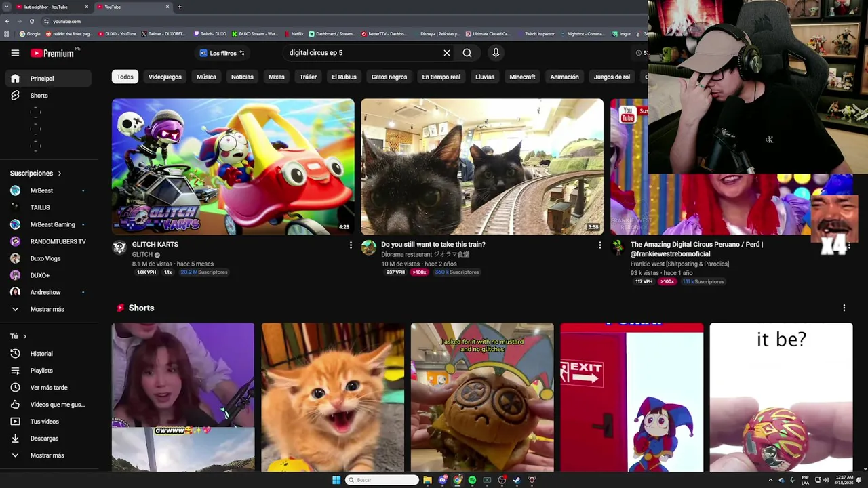Open Discord from the taskbar
Image resolution: width=868 pixels, height=488 pixels.
point(442,480)
